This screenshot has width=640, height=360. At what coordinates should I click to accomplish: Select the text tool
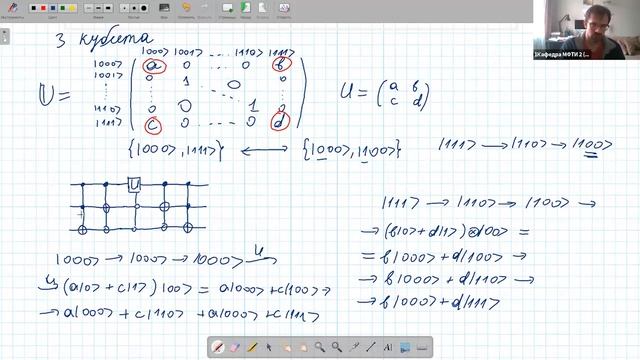[388, 347]
